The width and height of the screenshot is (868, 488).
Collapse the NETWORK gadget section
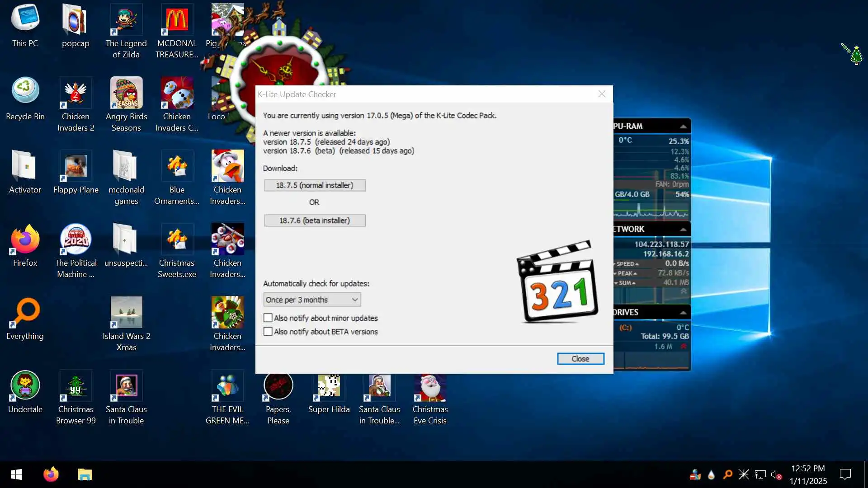[683, 230]
